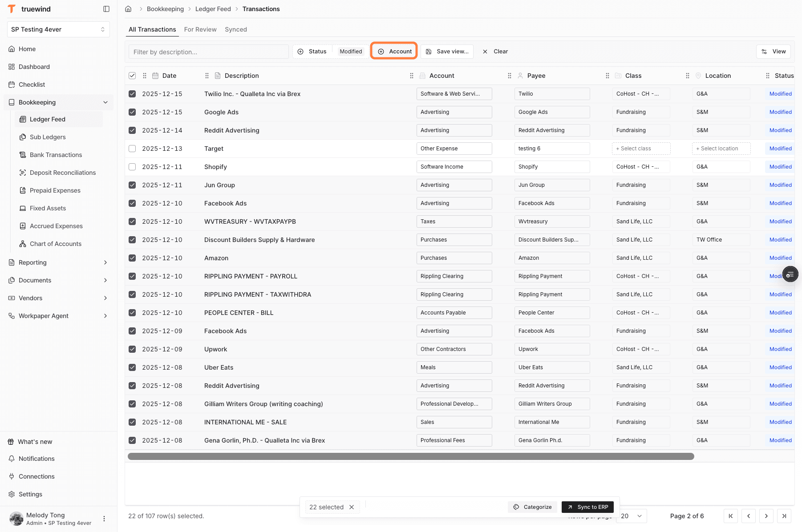The image size is (802, 532).
Task: Uncheck Amazon row checkbox
Action: 132,258
